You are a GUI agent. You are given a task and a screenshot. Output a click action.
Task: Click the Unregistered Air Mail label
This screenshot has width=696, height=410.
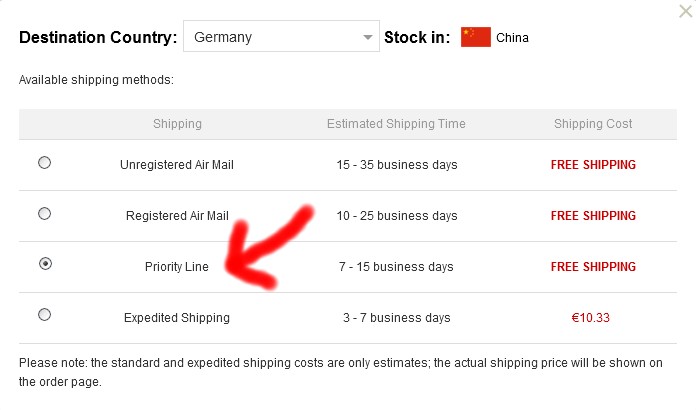pyautogui.click(x=177, y=165)
